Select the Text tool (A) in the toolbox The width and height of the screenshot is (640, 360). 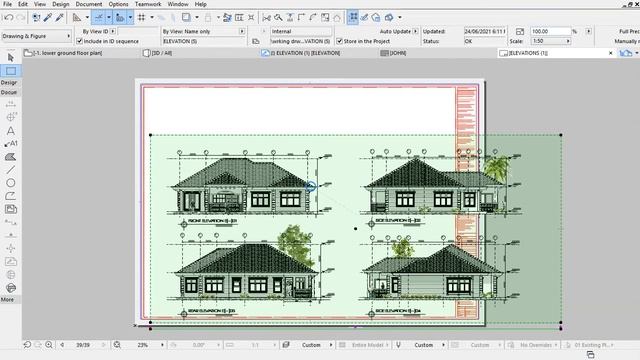[11, 131]
